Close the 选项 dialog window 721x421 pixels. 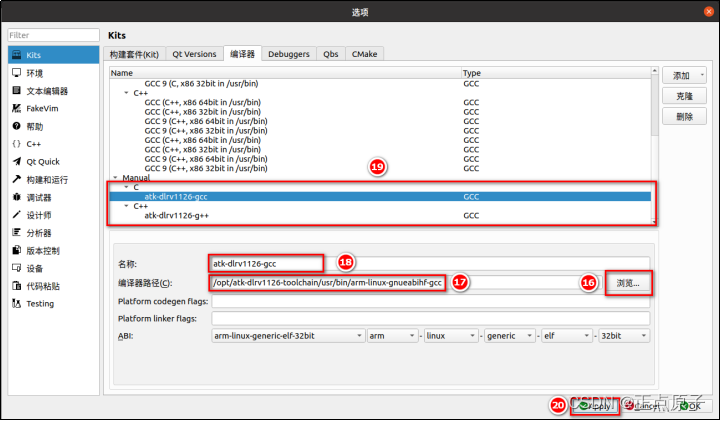click(x=709, y=11)
